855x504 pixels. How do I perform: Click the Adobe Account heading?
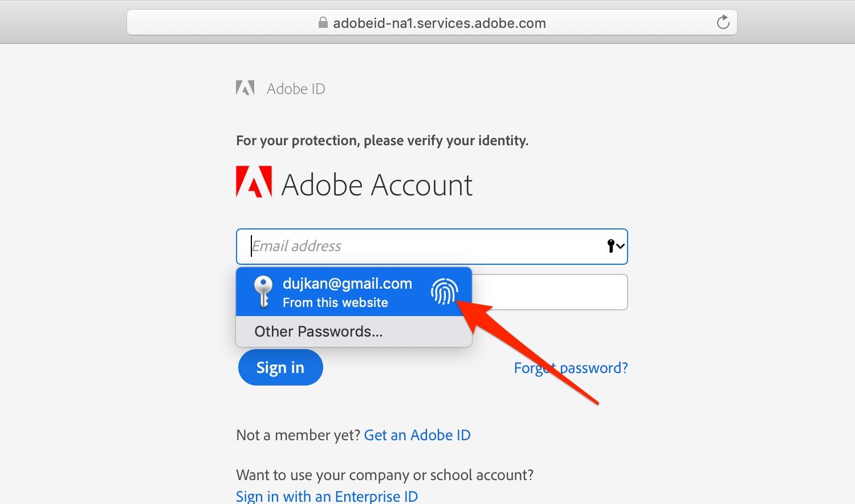point(377,185)
